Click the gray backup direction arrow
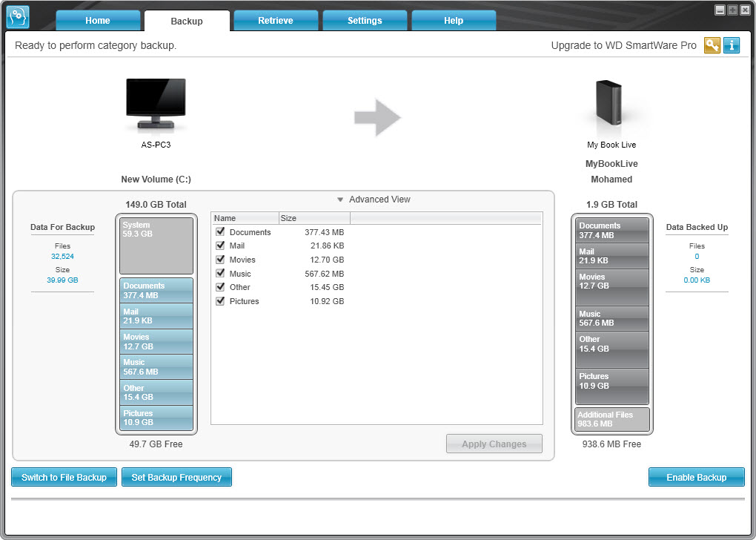The image size is (756, 540). (377, 117)
